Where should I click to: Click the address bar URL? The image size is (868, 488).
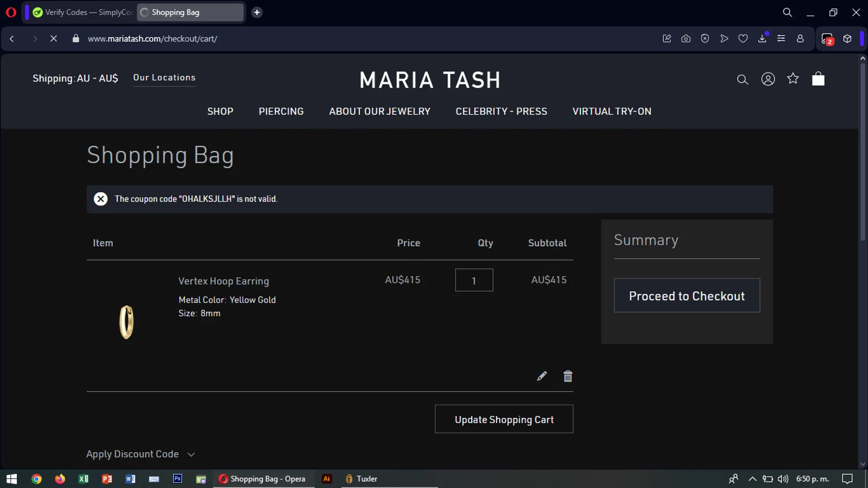tap(152, 39)
